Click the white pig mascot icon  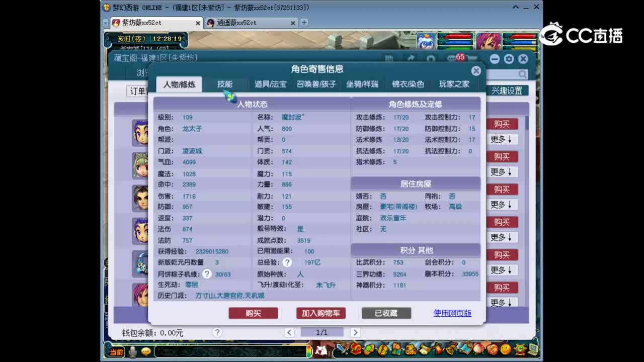[321, 350]
